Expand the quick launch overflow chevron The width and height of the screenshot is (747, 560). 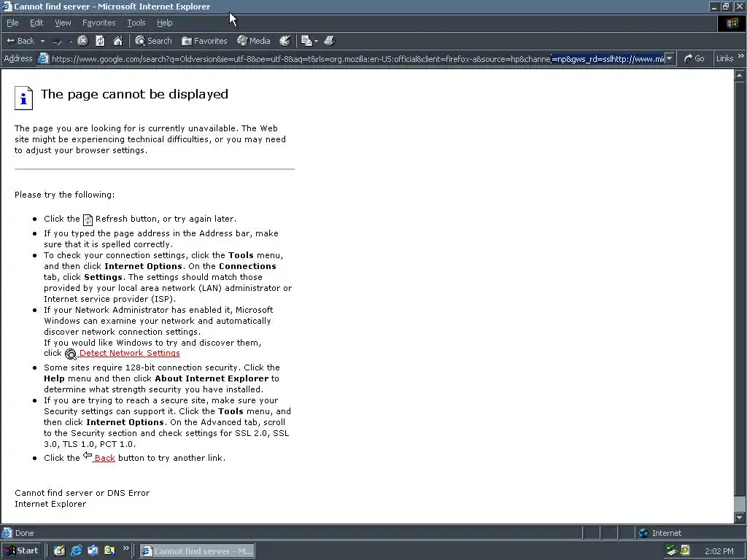pos(125,548)
